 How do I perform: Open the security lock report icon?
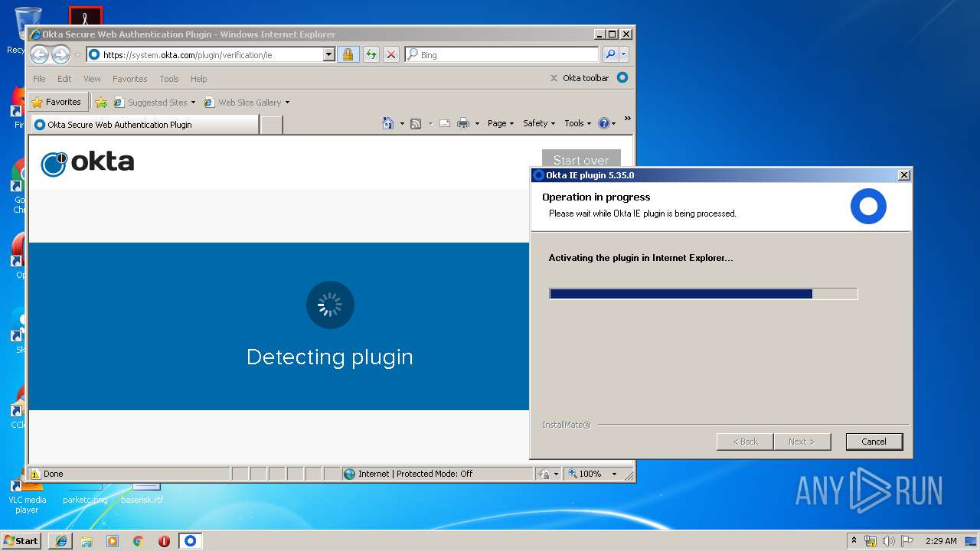tap(348, 54)
